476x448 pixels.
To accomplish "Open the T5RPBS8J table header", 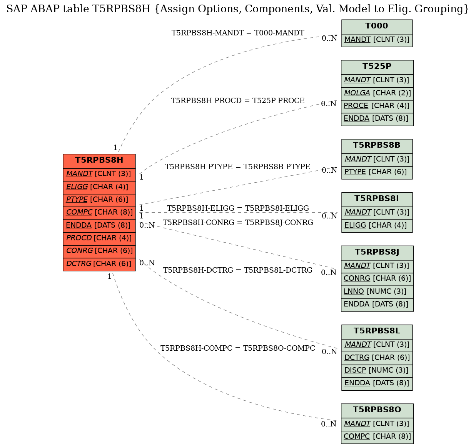I will point(377,252).
